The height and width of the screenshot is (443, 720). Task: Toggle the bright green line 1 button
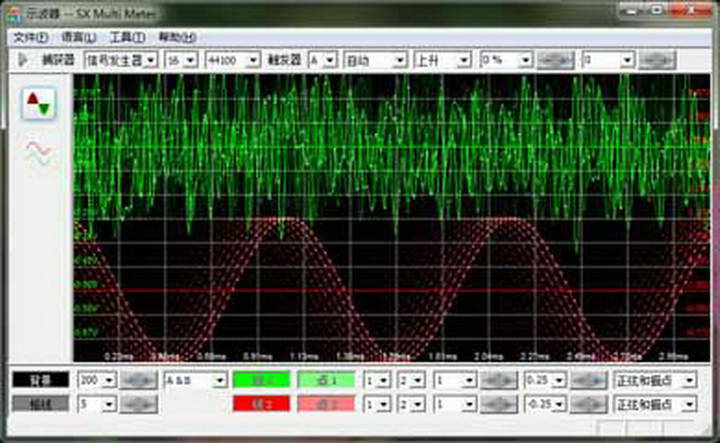tap(260, 380)
